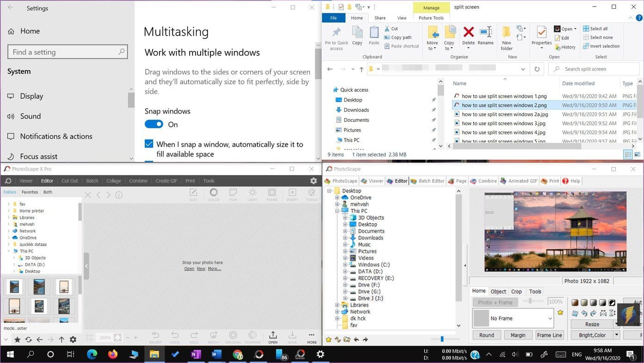Click the New folder icon in File Explorer
This screenshot has height=363, width=644.
coord(507,38)
